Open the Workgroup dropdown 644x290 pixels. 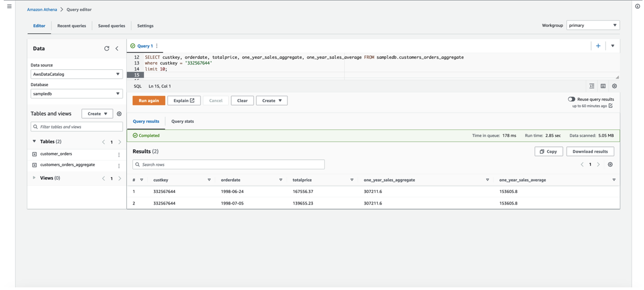(593, 25)
